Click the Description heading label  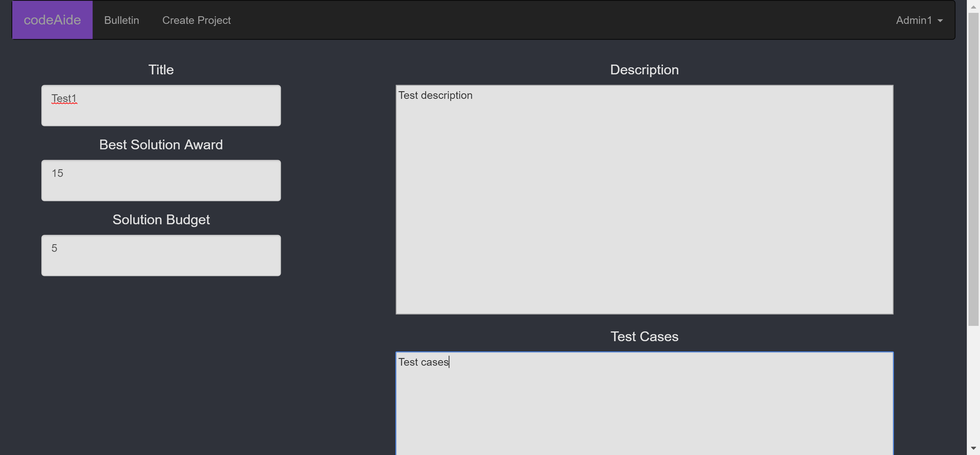[x=644, y=69]
